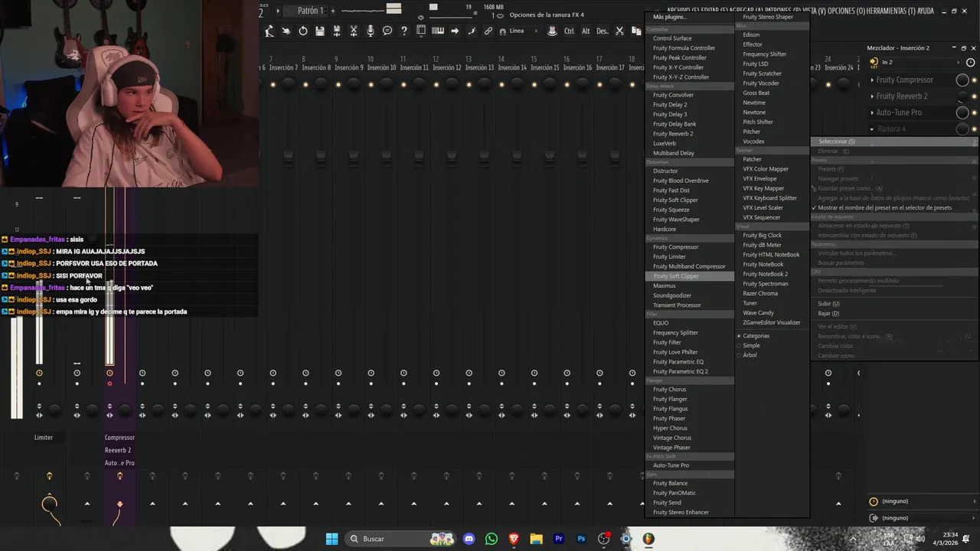
Task: Expand the Auto-Tune Pro slot arrow
Action: 872,112
